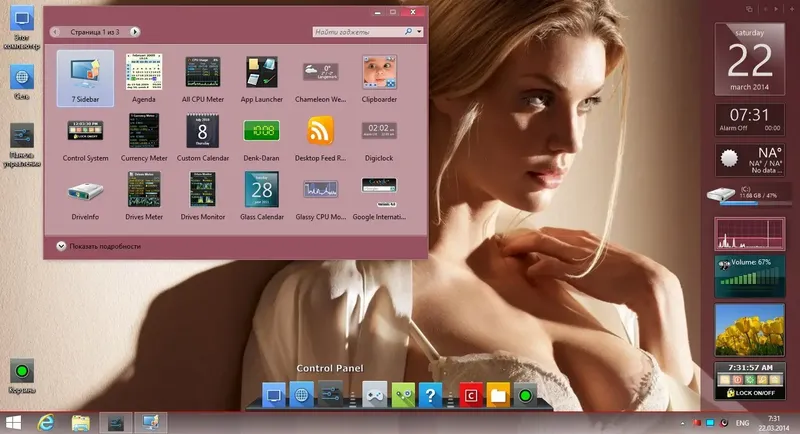Choose the Drives Monitor gadget

click(203, 195)
